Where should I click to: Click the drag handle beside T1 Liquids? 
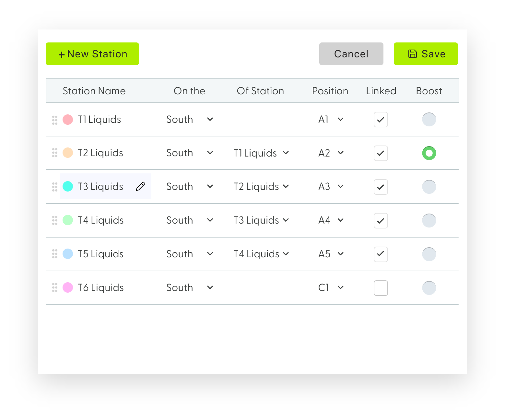coord(55,120)
